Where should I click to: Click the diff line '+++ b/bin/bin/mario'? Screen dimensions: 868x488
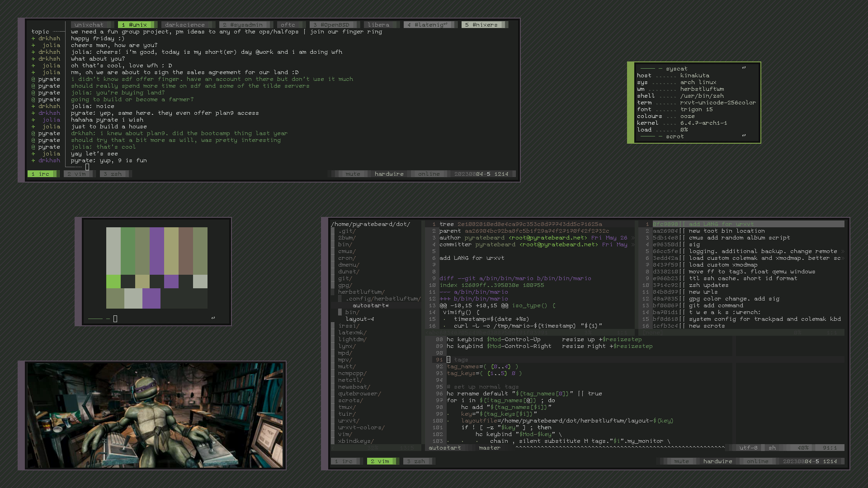[474, 299]
